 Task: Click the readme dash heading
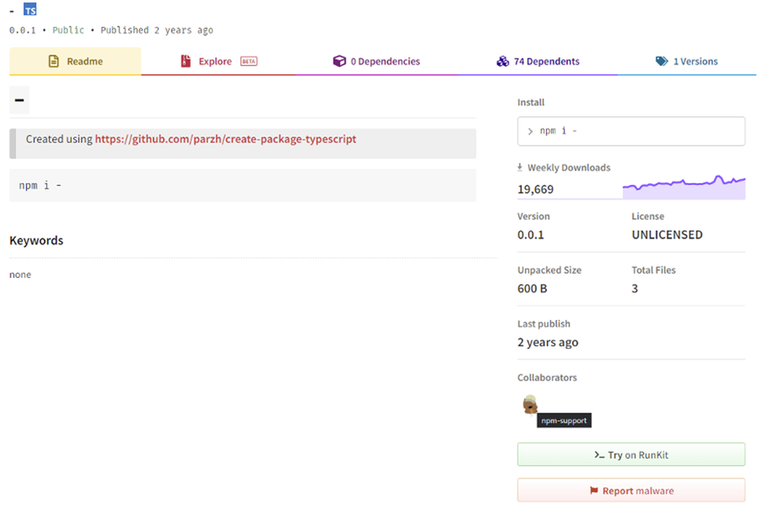click(19, 100)
